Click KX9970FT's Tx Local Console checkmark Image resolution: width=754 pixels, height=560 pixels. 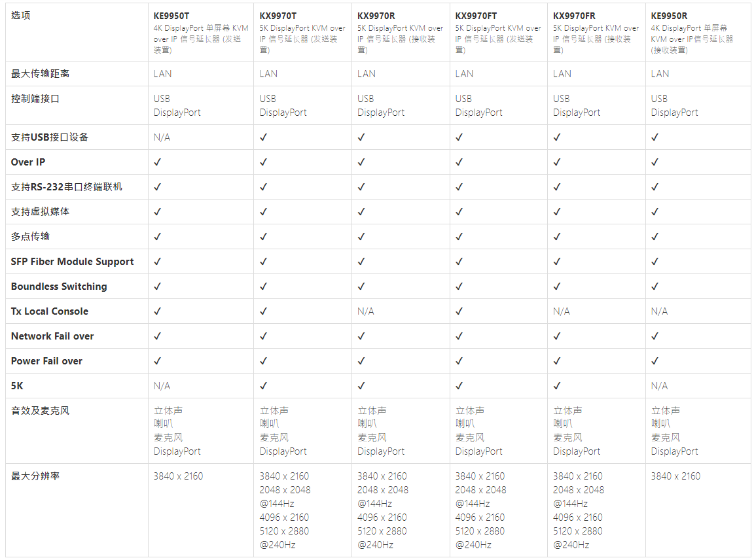(459, 311)
